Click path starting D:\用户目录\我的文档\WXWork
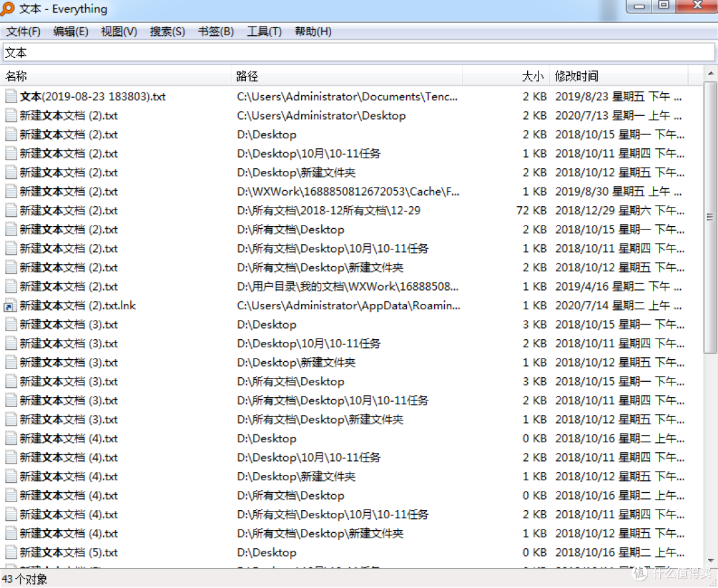Screen dimensions: 718x588 348,287
